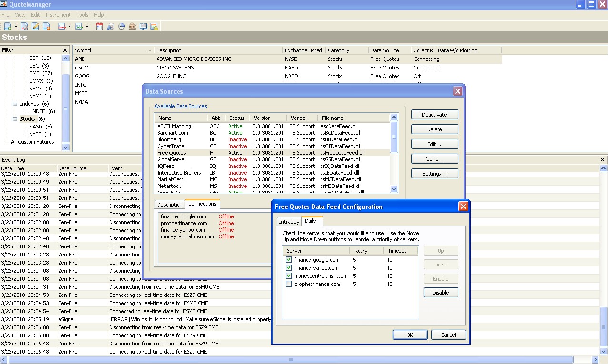This screenshot has width=608, height=364.
Task: Click the bank building toolbar icon
Action: (132, 26)
